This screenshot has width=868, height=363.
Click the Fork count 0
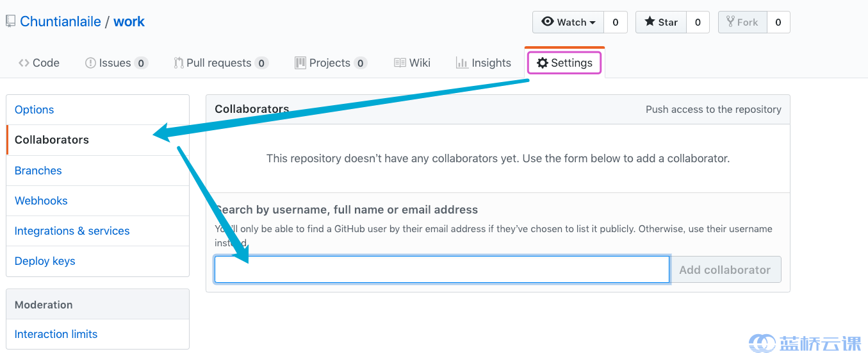(x=778, y=22)
